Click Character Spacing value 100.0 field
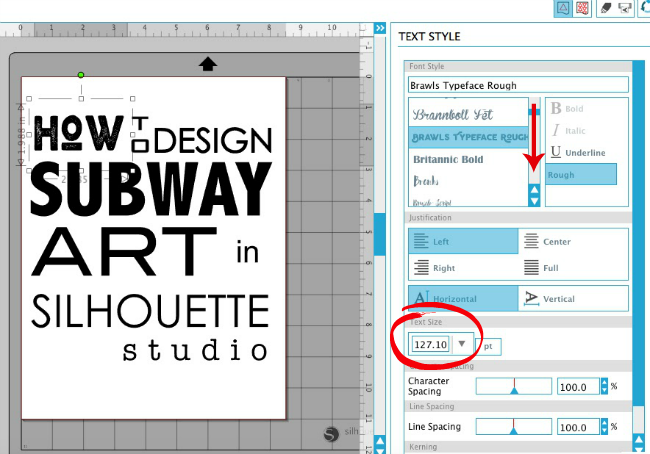This screenshot has height=454, width=650. click(x=578, y=387)
